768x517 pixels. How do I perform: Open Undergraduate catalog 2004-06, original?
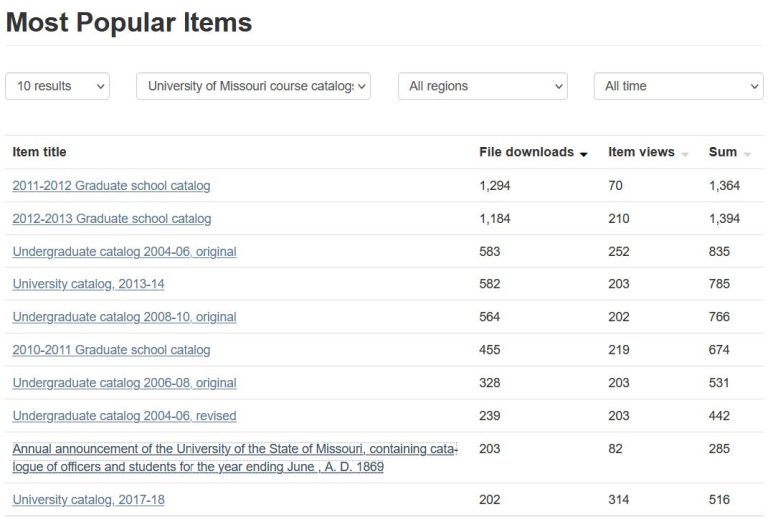point(124,252)
